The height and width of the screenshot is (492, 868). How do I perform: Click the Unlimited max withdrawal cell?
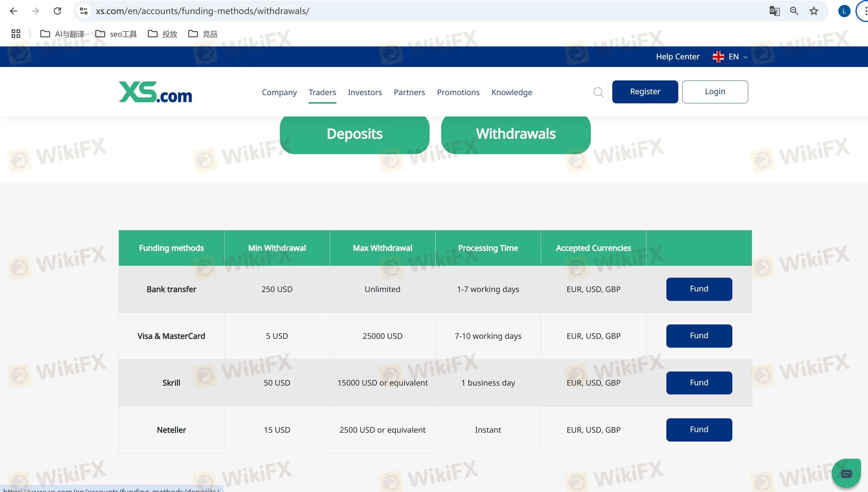[x=382, y=289]
